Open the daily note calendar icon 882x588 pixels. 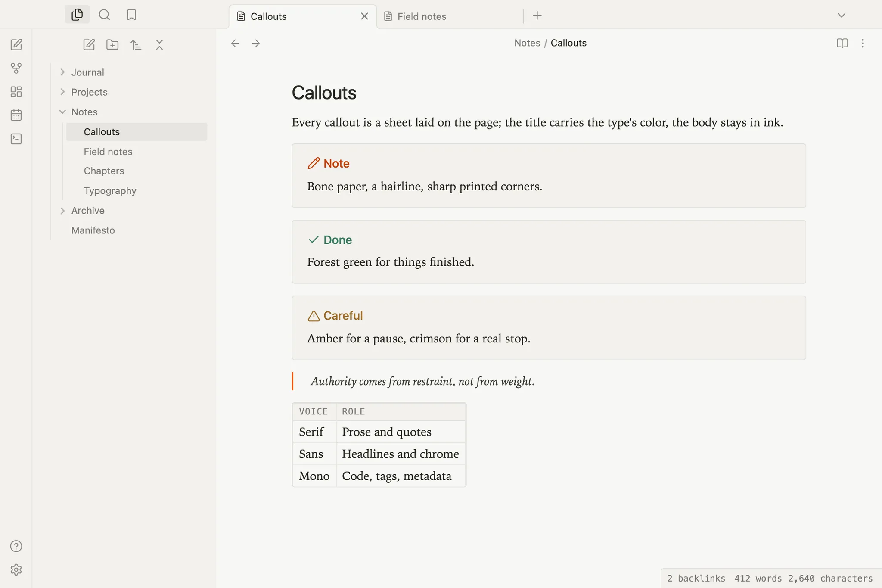click(x=16, y=115)
